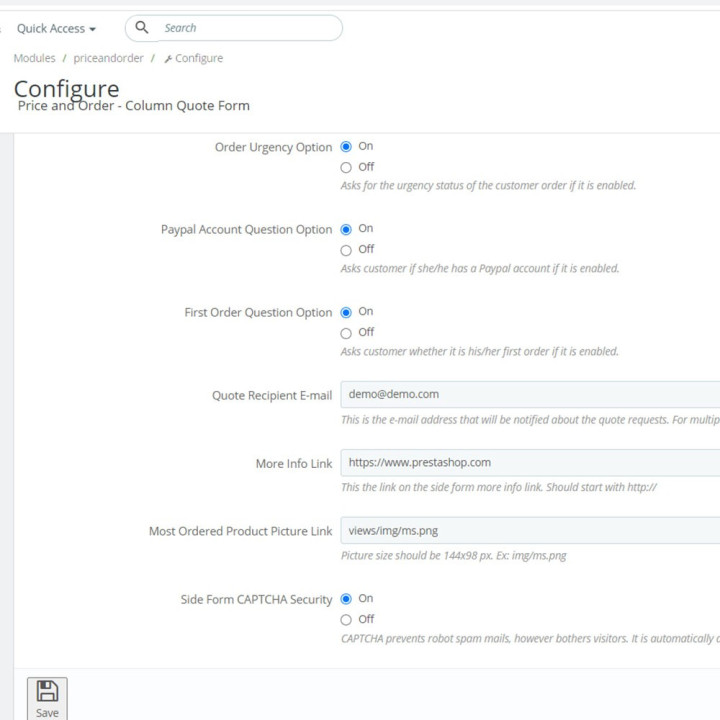Click the wrench icon beside Configure breadcrumb
The image size is (720, 720).
[169, 59]
